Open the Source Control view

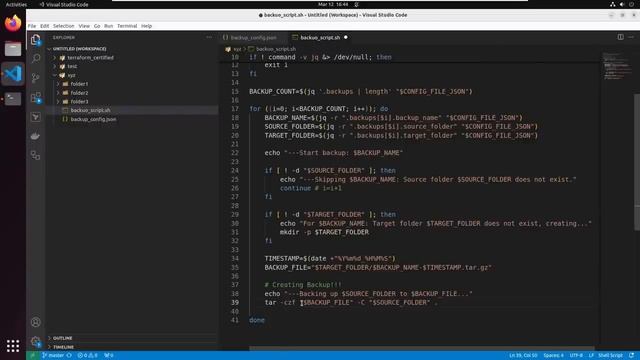tap(36, 78)
